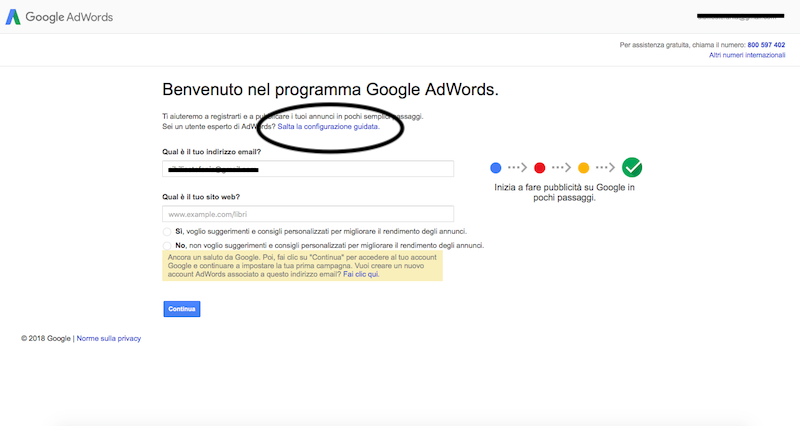Click the yellow circle step indicator

583,168
